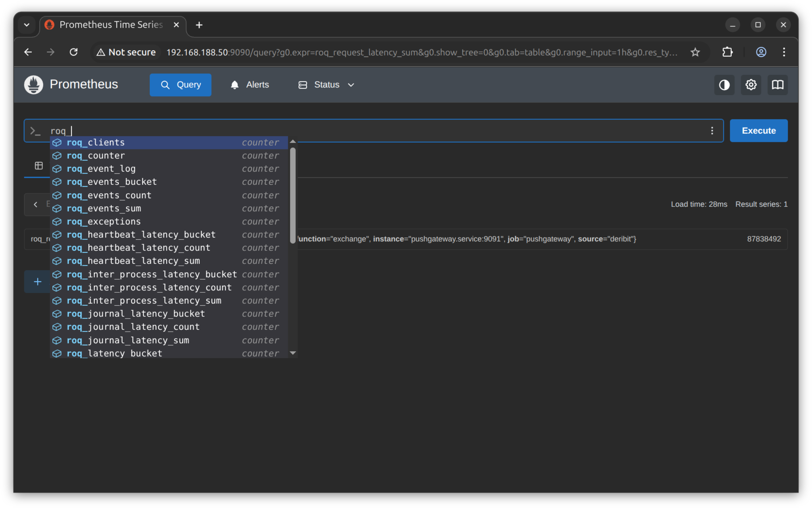This screenshot has width=812, height=508.
Task: Select roq_counter suggestion
Action: point(169,156)
